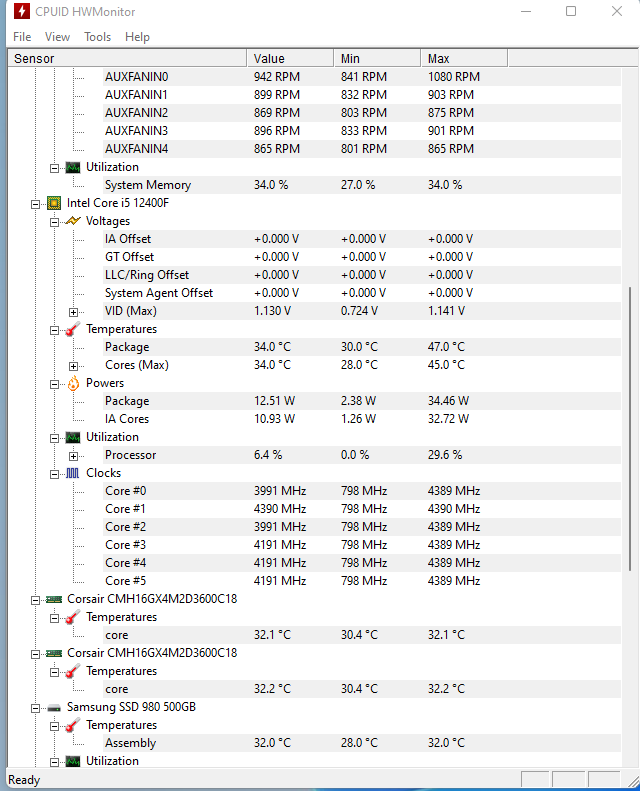The width and height of the screenshot is (640, 791).
Task: Select the Core #1 clock row
Action: 362,508
